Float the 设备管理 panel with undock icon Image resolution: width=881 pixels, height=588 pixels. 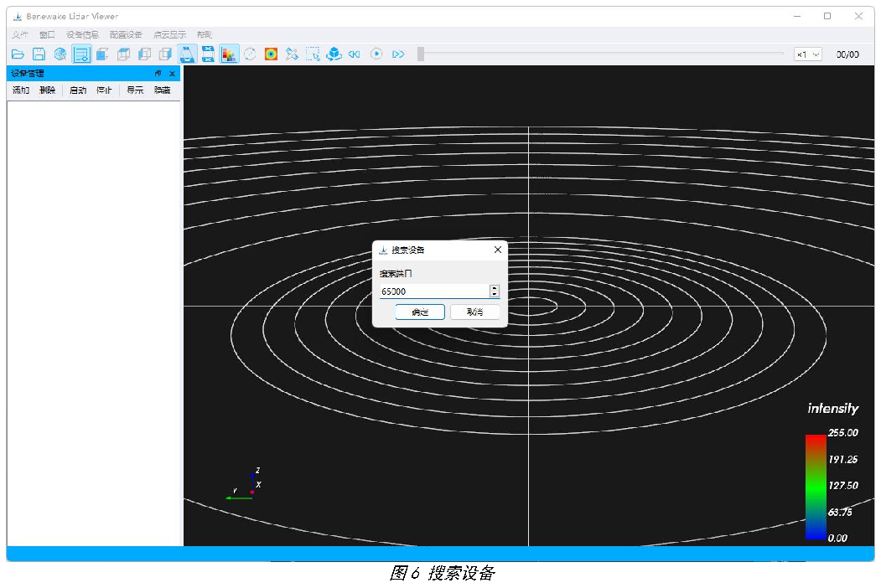[x=158, y=74]
